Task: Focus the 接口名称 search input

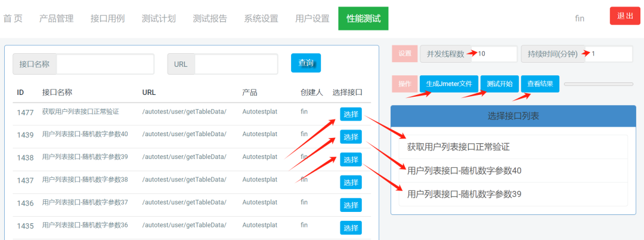Action: click(x=105, y=64)
